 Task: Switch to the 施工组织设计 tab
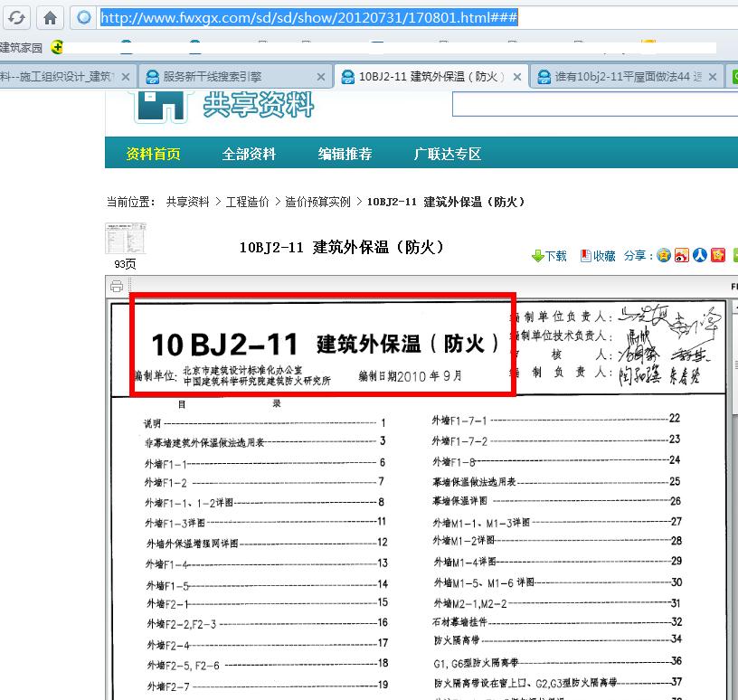(x=56, y=76)
